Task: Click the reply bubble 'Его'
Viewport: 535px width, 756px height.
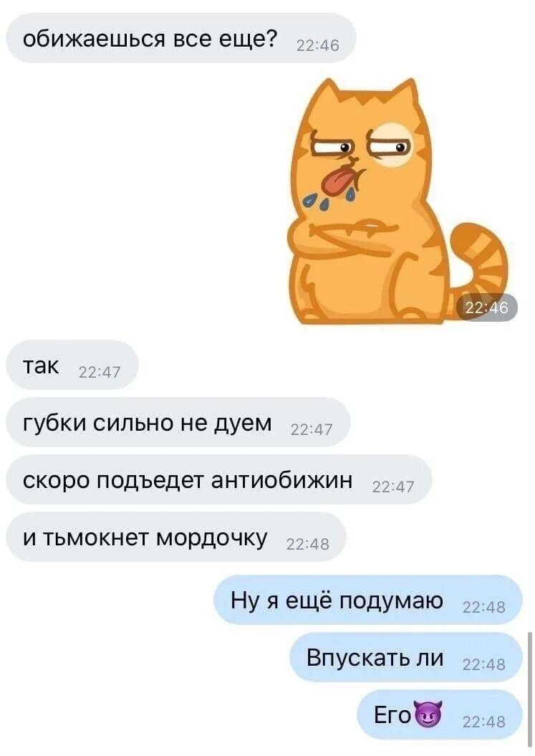Action: [x=440, y=714]
